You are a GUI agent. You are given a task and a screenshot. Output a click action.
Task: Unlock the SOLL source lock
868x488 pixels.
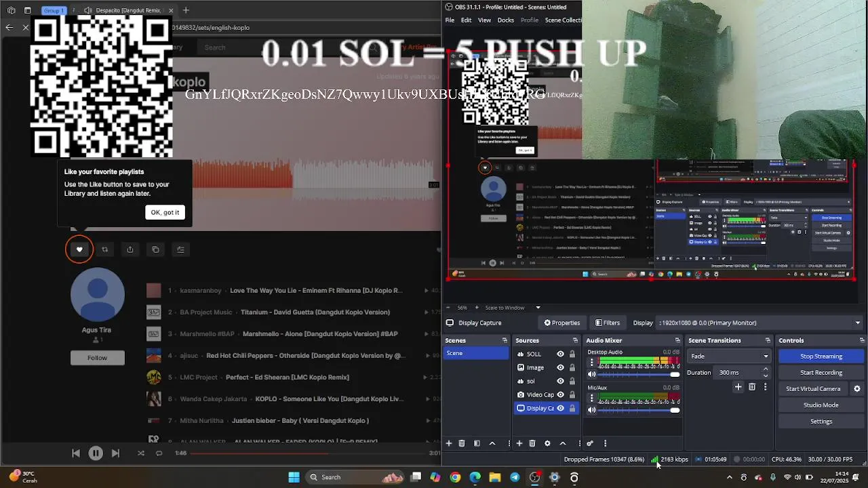pos(572,354)
